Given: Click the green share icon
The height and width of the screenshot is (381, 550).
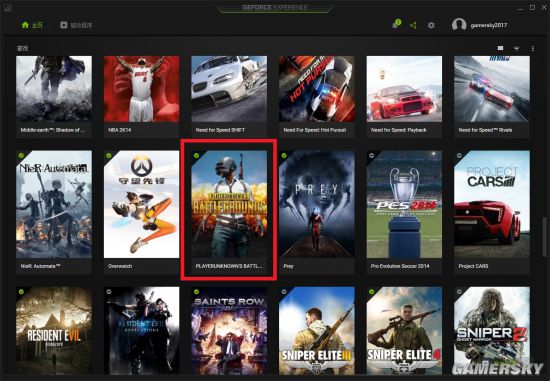Looking at the screenshot, I should point(413,25).
